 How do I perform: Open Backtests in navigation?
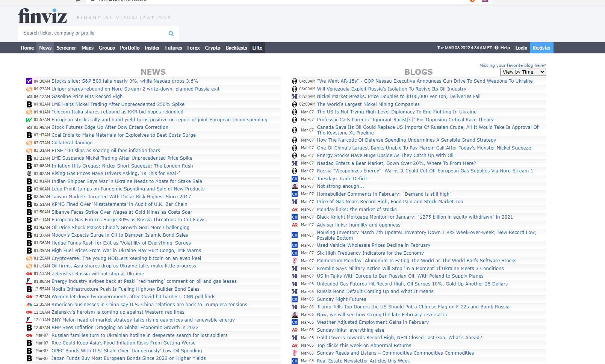coord(236,48)
